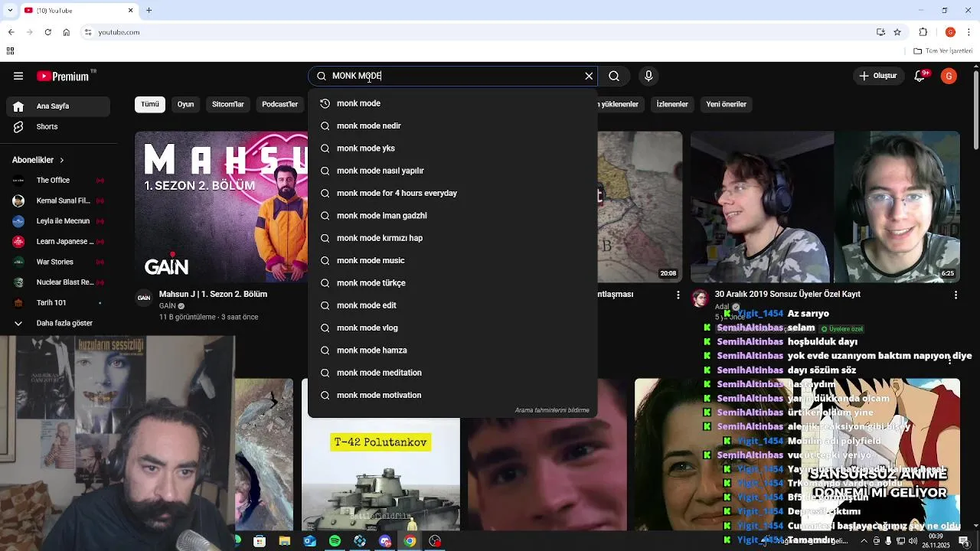Open War Stories subscription
Viewport: 980px width, 551px height.
(57, 262)
